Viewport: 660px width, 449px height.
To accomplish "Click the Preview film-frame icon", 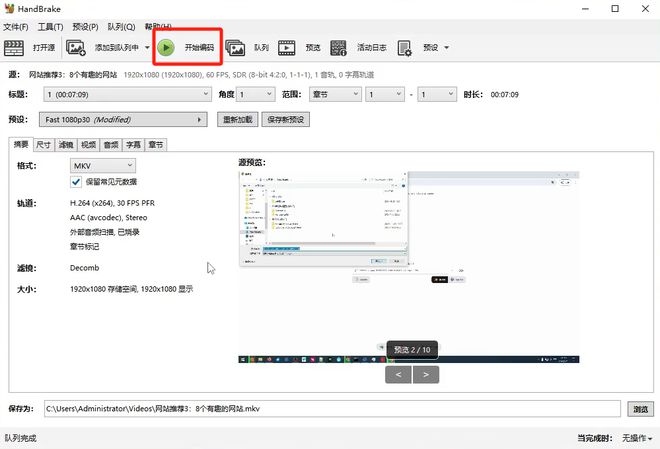I will coord(287,48).
